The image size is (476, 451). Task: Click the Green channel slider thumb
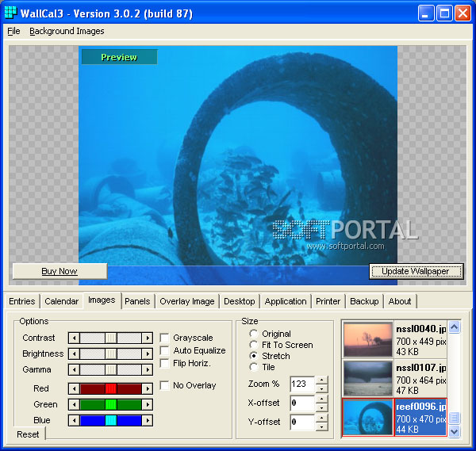(x=111, y=404)
